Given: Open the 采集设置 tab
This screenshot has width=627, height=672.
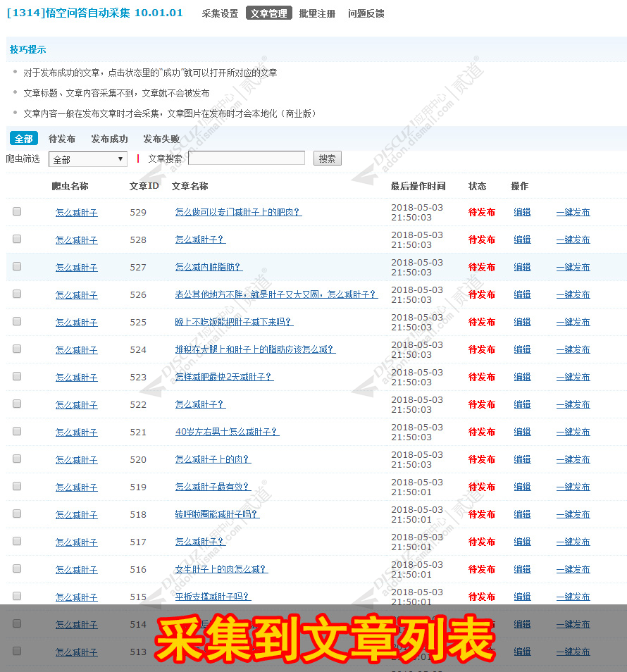Looking at the screenshot, I should 220,13.
